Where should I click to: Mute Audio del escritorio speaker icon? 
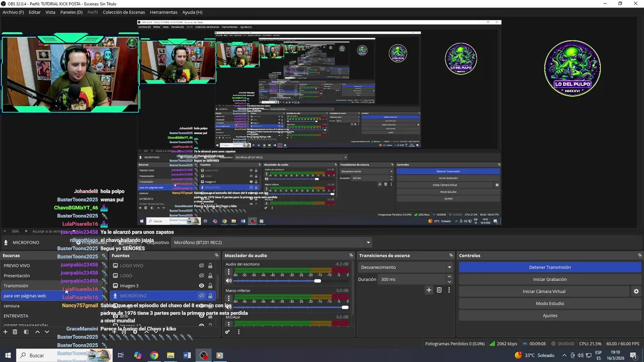click(229, 281)
